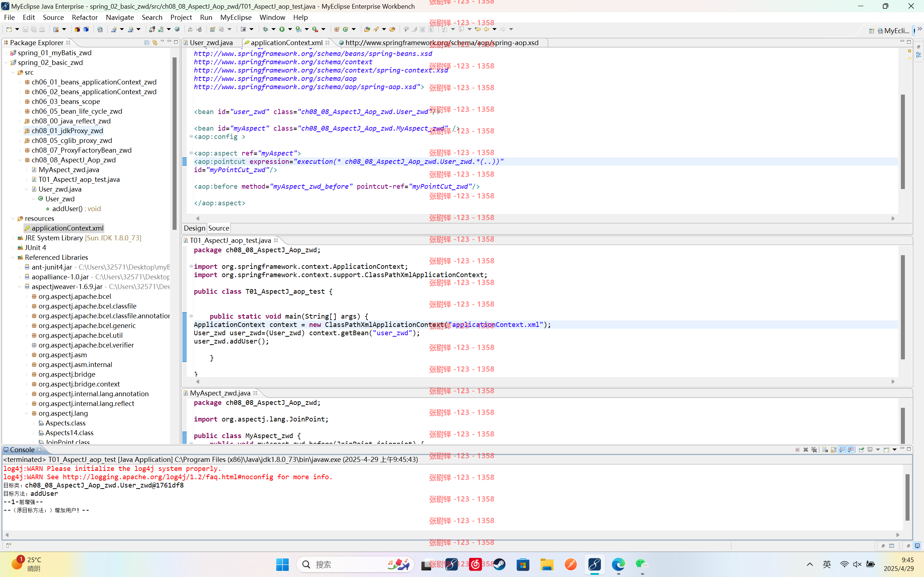Collapse Referenced Libraries node
924x577 pixels.
coord(13,258)
